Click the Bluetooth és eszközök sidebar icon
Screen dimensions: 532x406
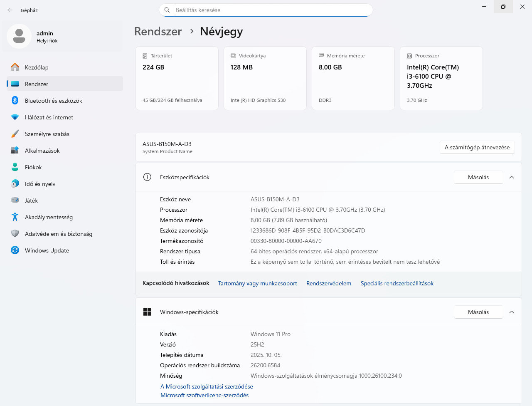tap(15, 100)
